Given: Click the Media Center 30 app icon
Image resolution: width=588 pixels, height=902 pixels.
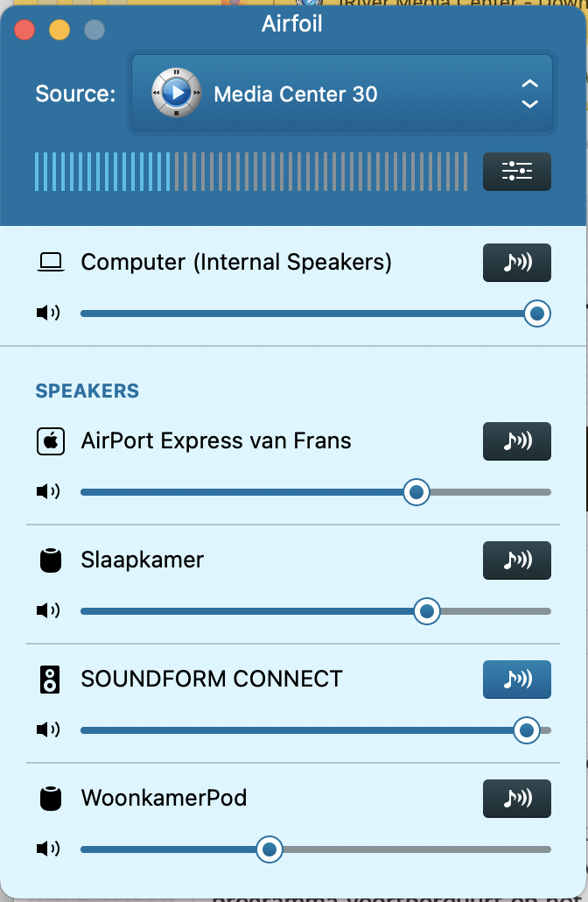Looking at the screenshot, I should (176, 93).
